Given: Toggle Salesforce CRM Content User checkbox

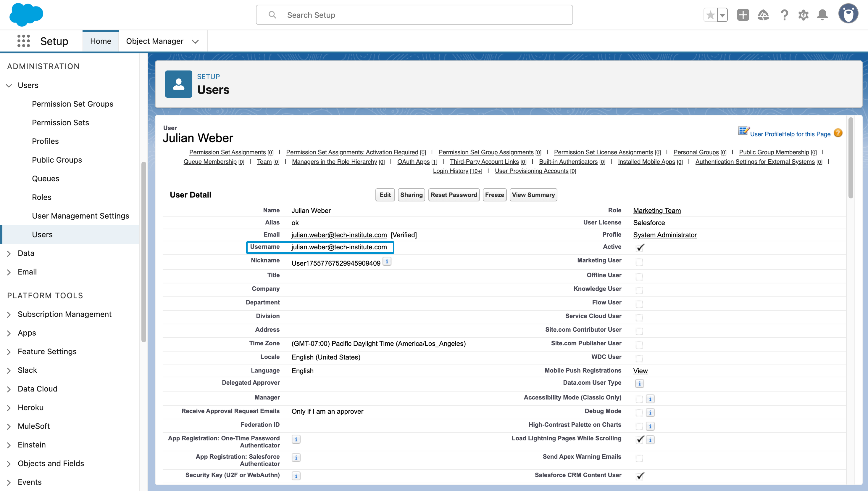Looking at the screenshot, I should pyautogui.click(x=640, y=476).
